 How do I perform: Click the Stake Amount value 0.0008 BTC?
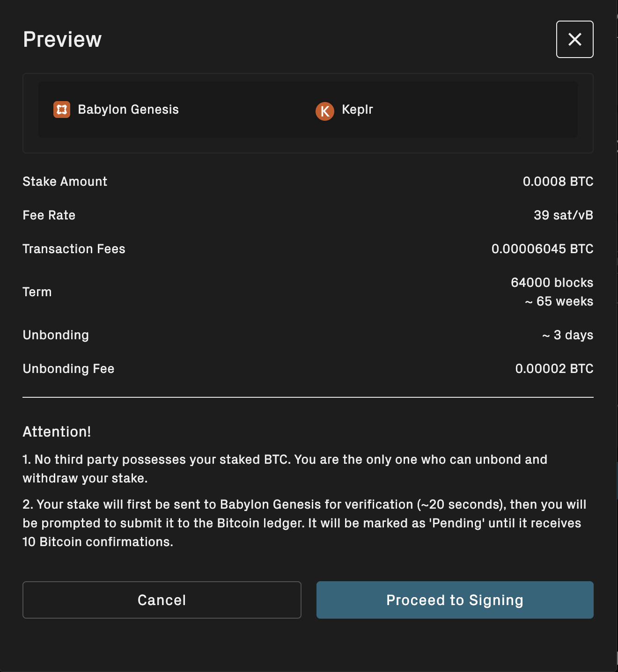click(x=558, y=182)
